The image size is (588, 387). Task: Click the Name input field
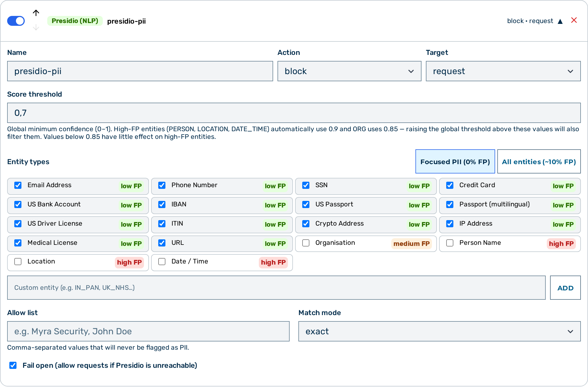click(x=140, y=71)
